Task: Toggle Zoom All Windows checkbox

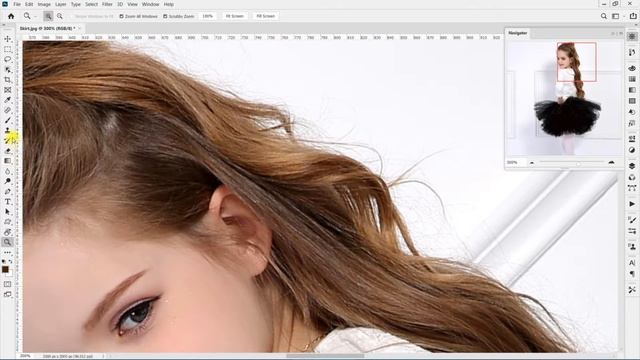Action: coord(121,16)
